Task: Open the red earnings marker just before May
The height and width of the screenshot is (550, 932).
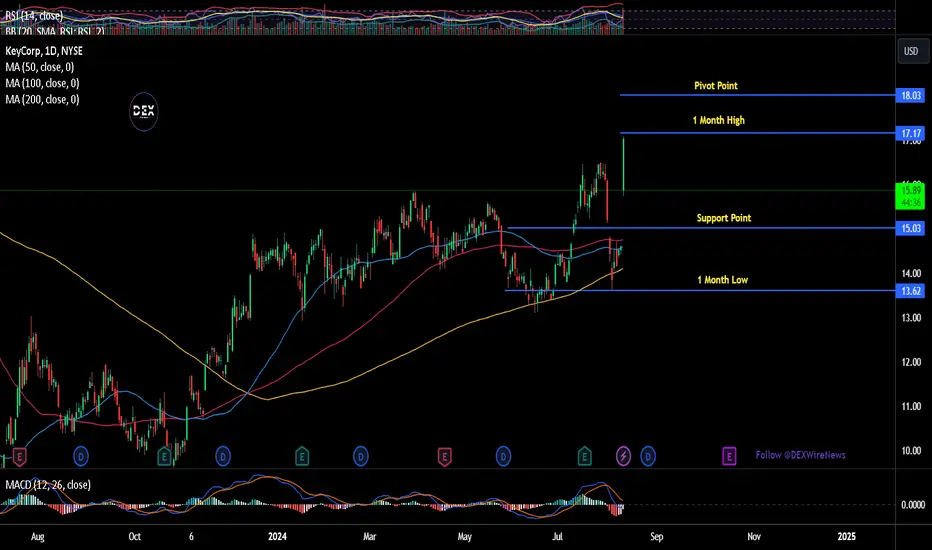Action: point(445,457)
